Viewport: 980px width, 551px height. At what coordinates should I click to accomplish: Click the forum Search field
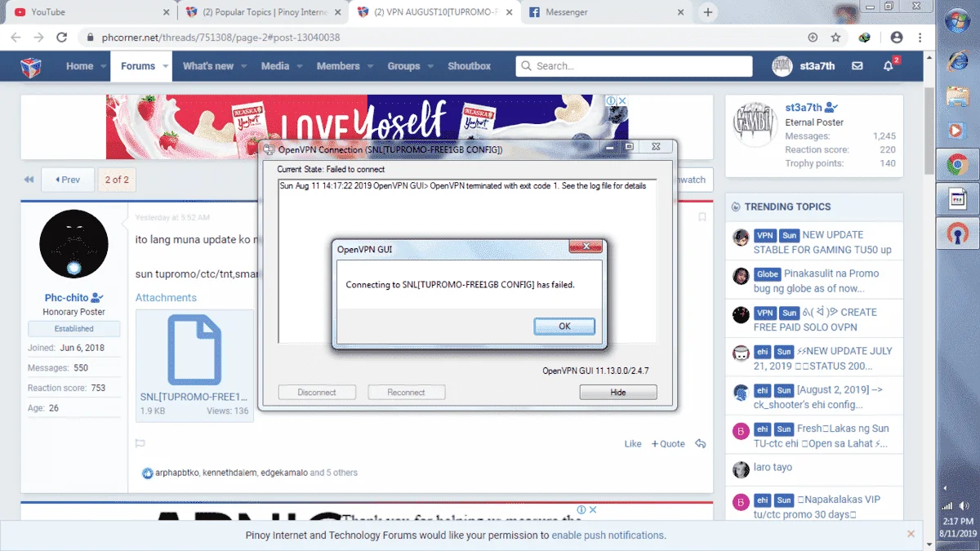(x=634, y=66)
